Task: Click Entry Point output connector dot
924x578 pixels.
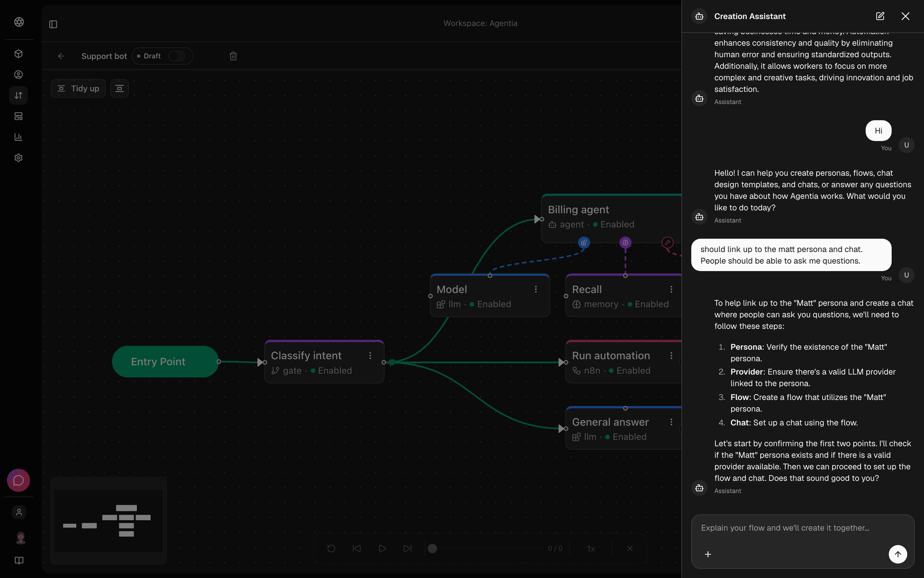Action: tap(219, 362)
